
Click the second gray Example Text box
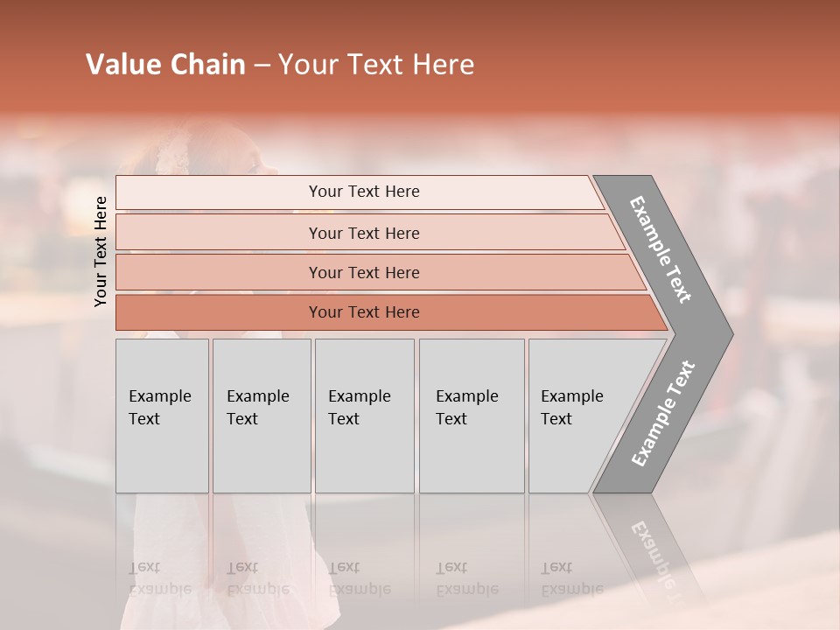(261, 416)
